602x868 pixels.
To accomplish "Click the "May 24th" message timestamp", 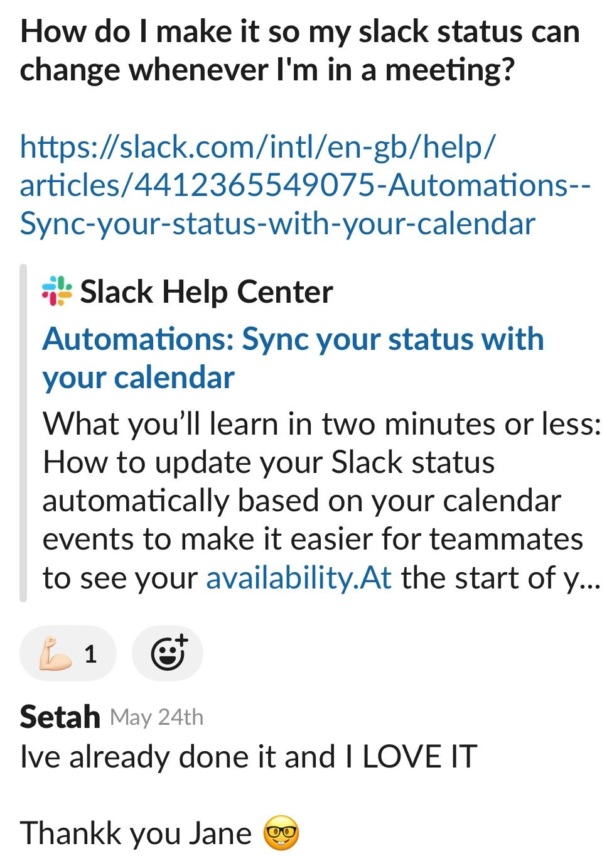I will pos(156,717).
